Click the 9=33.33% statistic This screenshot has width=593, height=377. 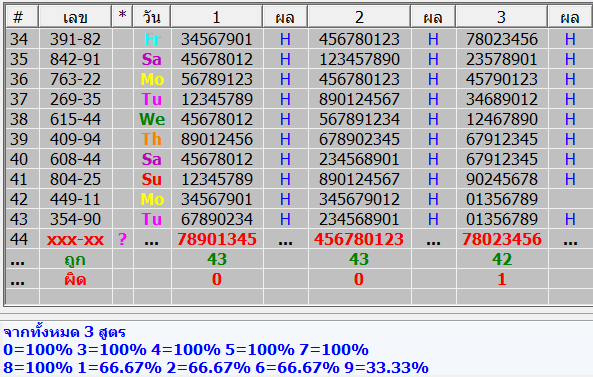(x=386, y=367)
